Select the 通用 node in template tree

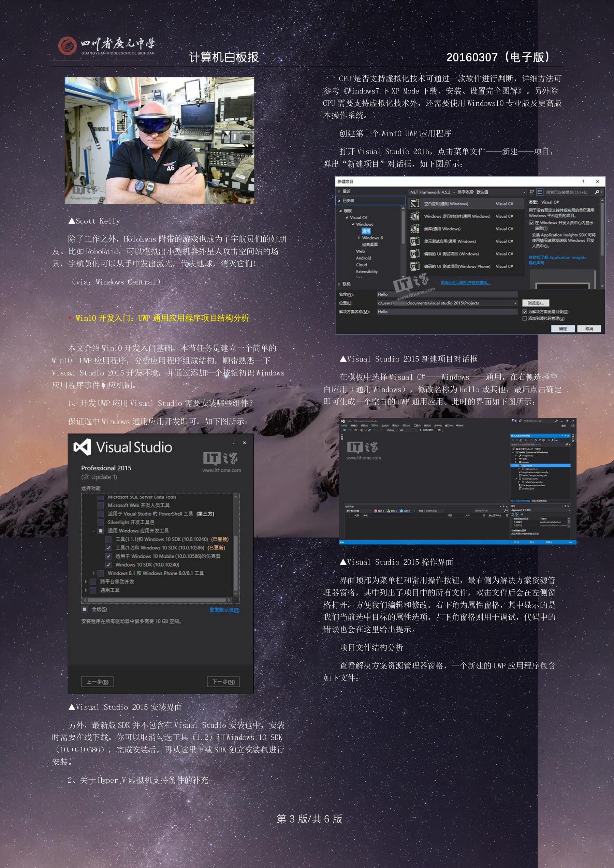366,231
